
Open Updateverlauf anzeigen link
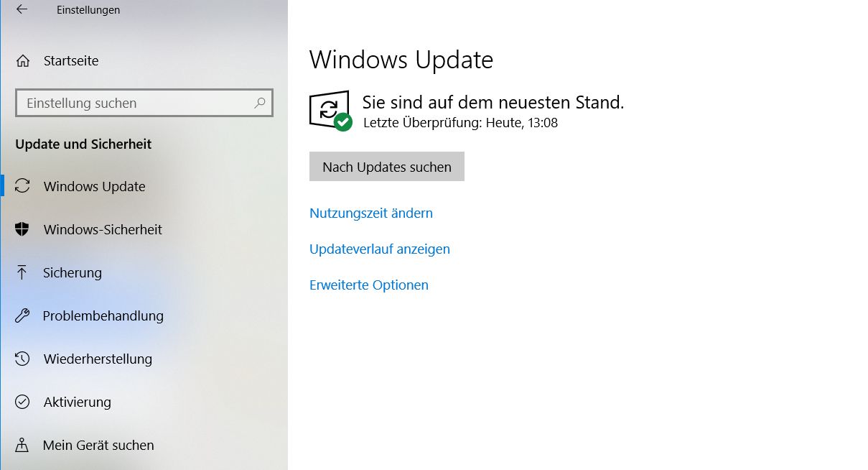380,249
